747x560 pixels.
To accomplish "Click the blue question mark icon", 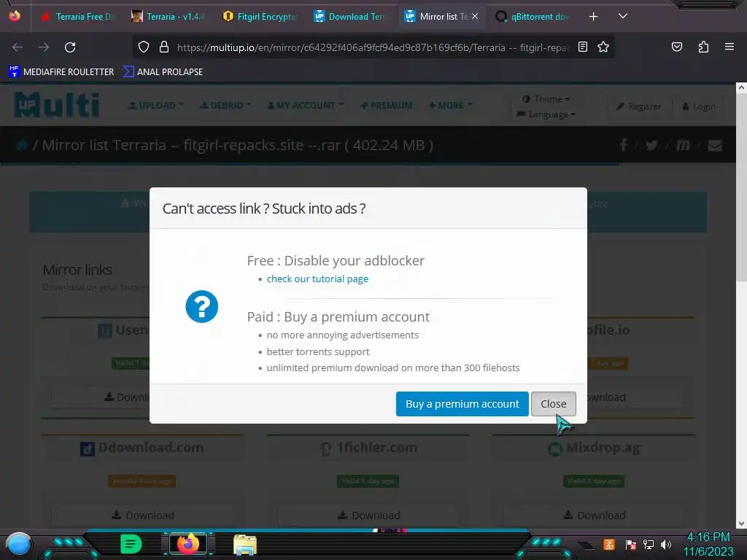I will (x=201, y=307).
